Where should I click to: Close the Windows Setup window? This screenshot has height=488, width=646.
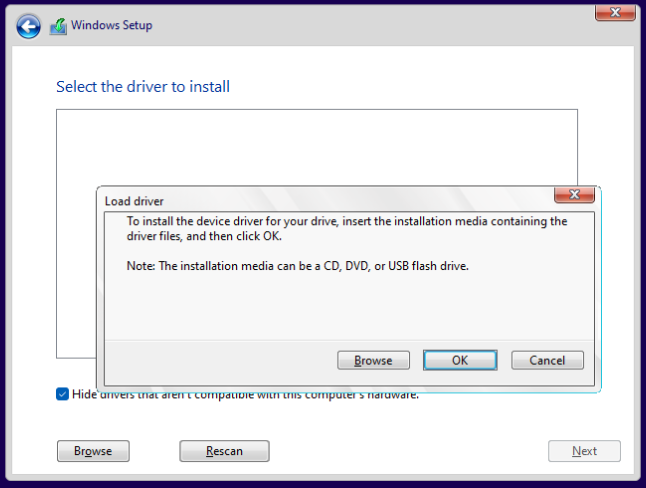(616, 11)
